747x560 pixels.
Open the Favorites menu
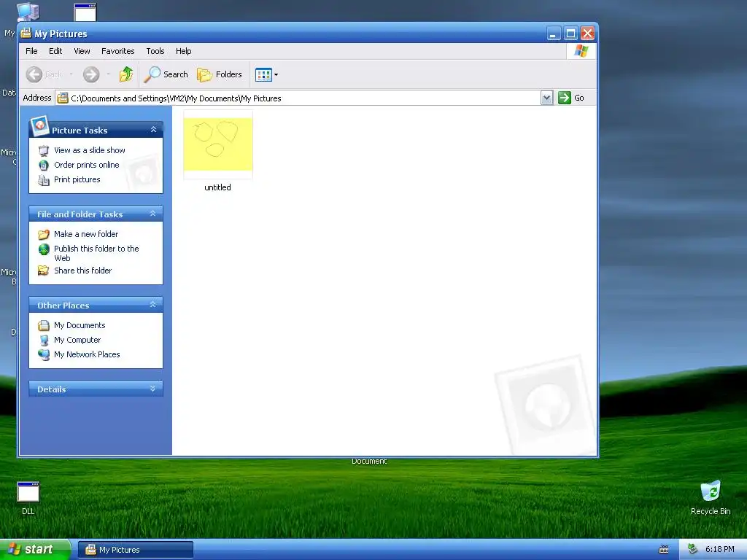point(117,51)
